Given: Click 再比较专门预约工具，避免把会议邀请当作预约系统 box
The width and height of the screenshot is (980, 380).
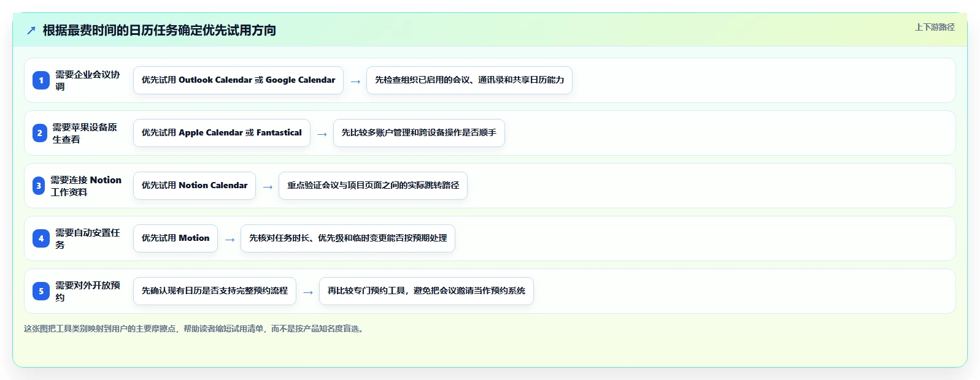Looking at the screenshot, I should [x=426, y=291].
